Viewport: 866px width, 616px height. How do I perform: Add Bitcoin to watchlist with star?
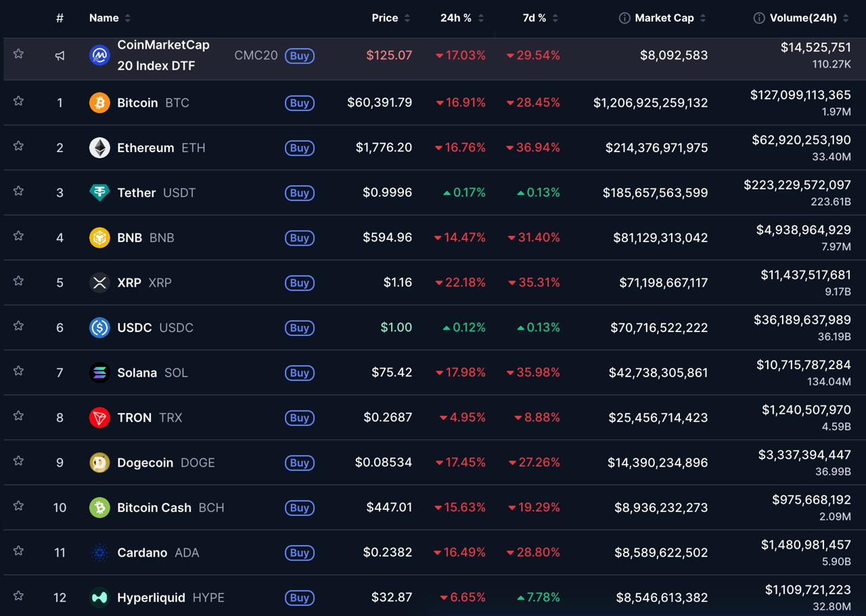18,101
